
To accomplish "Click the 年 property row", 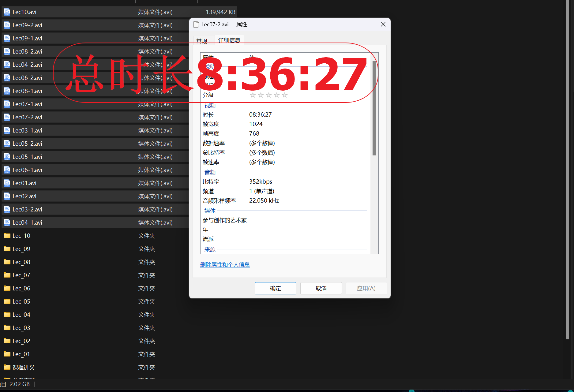I will click(x=285, y=230).
